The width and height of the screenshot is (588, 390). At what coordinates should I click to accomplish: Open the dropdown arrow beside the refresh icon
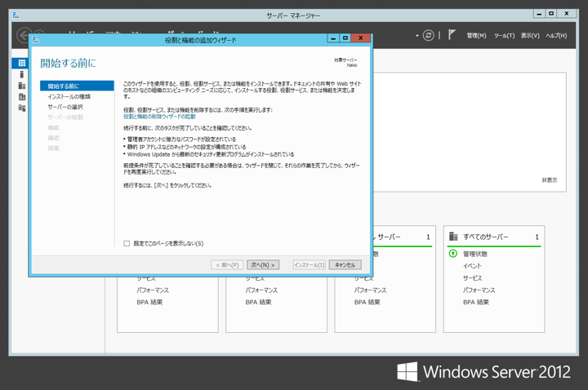(417, 36)
